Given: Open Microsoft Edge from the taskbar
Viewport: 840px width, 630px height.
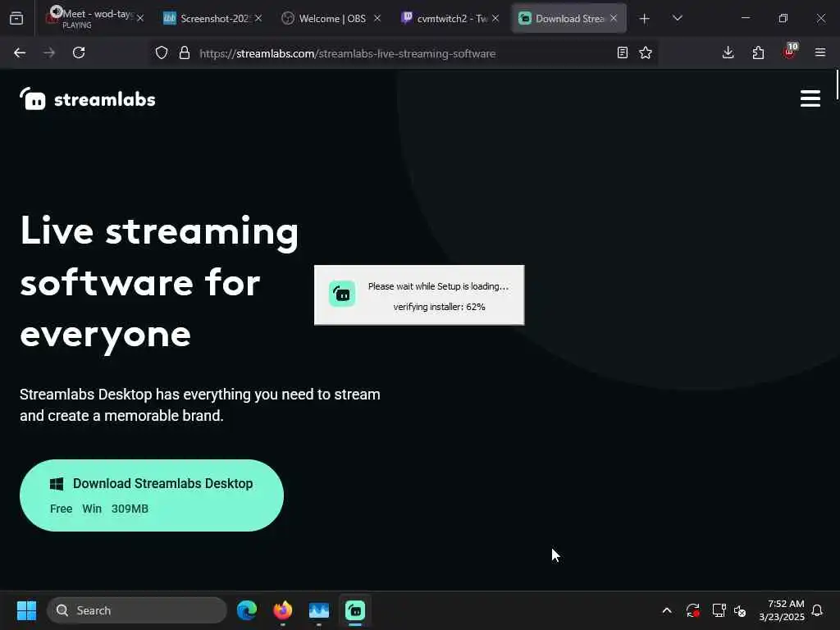Looking at the screenshot, I should pyautogui.click(x=247, y=610).
